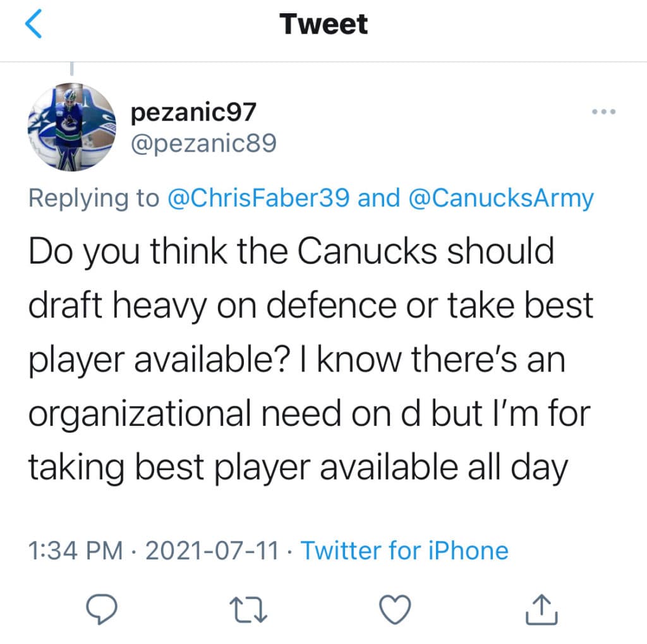Tap the 1:34 PM timestamp

(75, 550)
